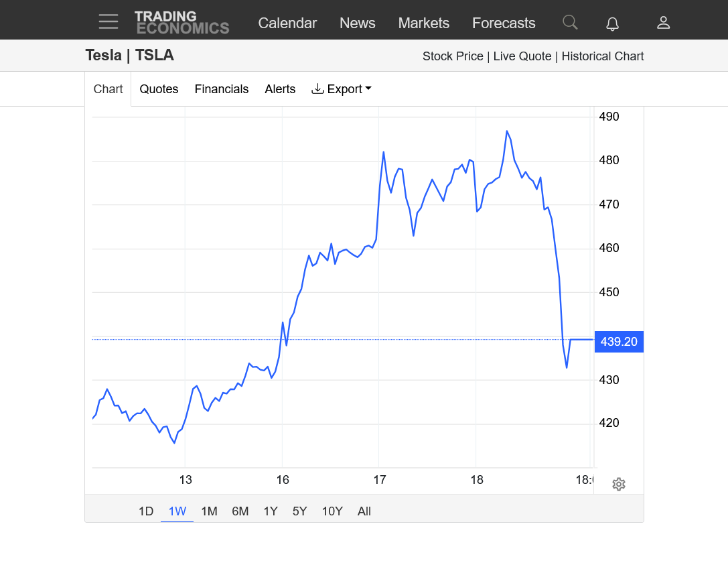Click the 490 price axis label
The height and width of the screenshot is (569, 728).
point(609,117)
